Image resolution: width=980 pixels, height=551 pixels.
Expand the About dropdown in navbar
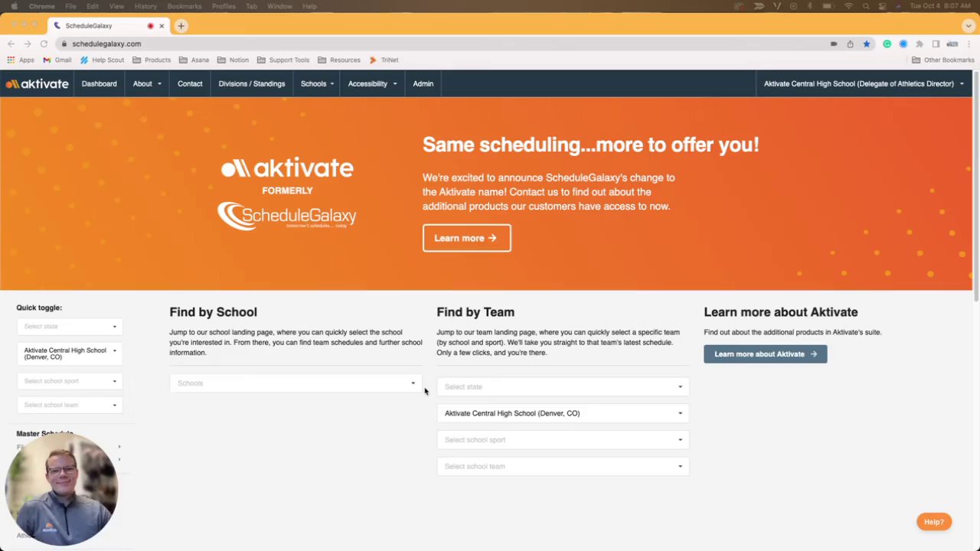coord(147,83)
